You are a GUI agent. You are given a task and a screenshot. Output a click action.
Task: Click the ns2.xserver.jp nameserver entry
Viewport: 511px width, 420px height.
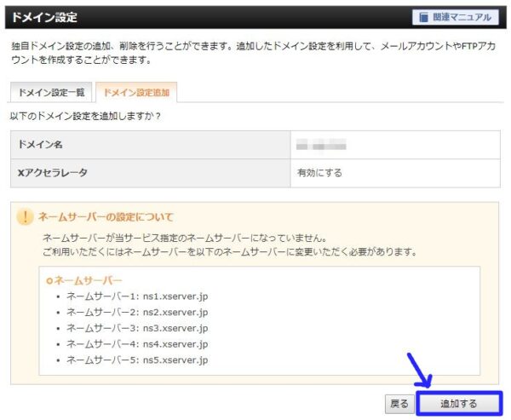(137, 313)
